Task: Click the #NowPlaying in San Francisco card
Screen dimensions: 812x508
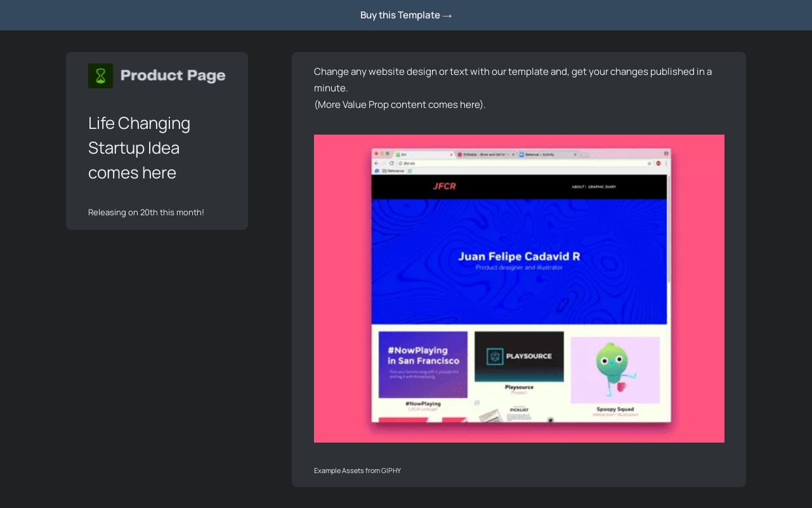Action: 423,364
